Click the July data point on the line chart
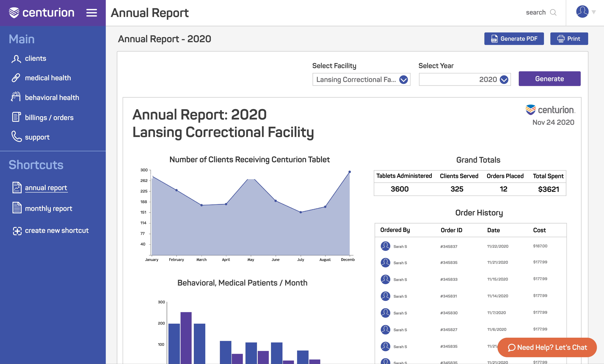This screenshot has height=364, width=604. coord(301,212)
